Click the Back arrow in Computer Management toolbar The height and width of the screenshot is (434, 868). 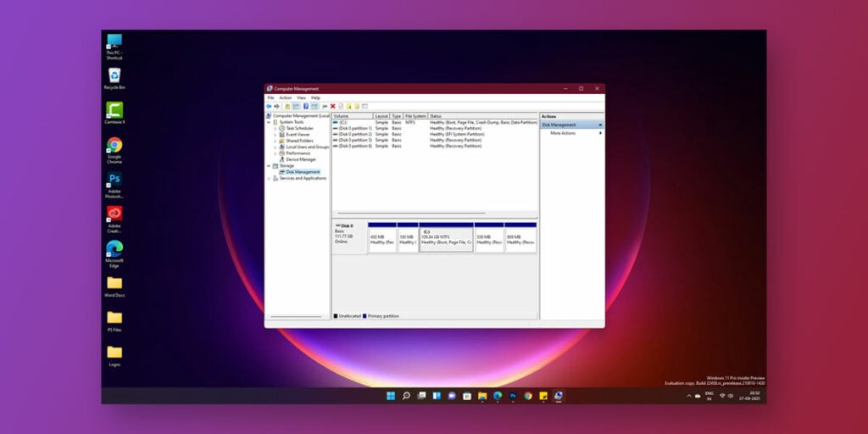click(269, 106)
